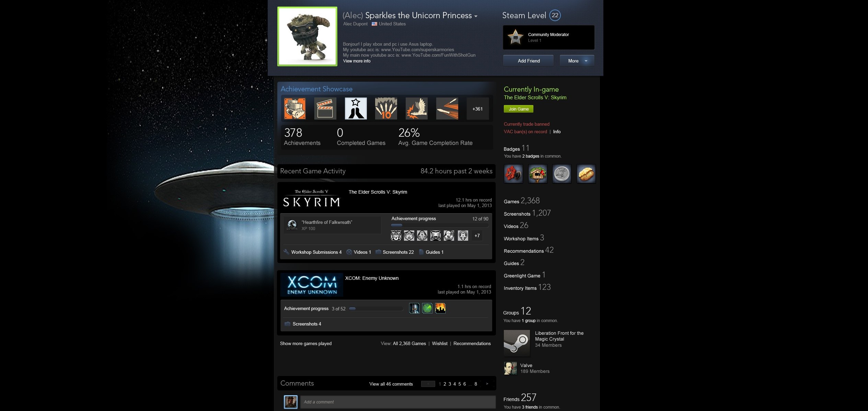The image size is (868, 411).
Task: Select the achievement icon with number 10
Action: (x=386, y=109)
